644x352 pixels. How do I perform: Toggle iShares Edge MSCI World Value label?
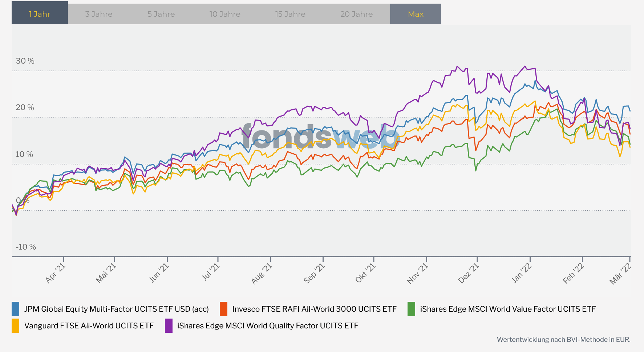pos(508,309)
